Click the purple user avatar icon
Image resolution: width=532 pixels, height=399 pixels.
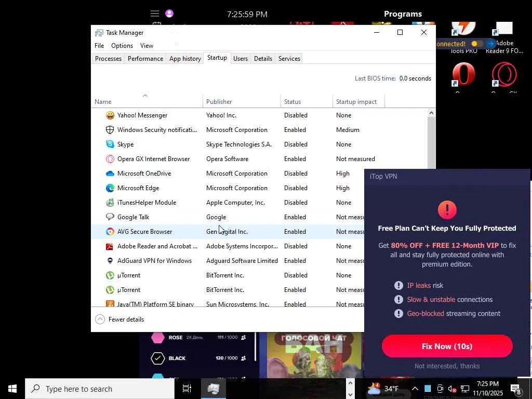[x=169, y=14]
